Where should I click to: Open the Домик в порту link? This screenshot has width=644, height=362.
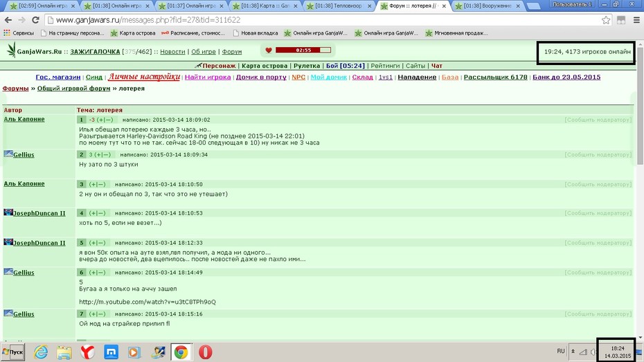point(261,77)
